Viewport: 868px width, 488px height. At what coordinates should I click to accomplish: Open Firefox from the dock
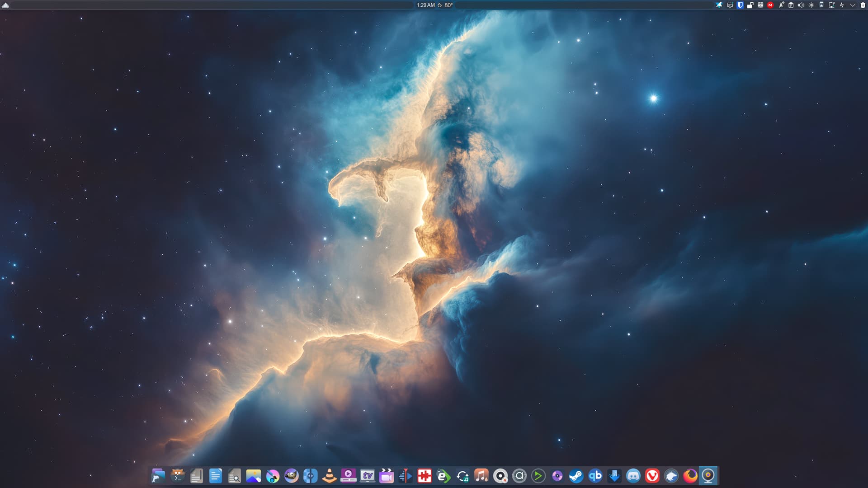[x=690, y=476]
